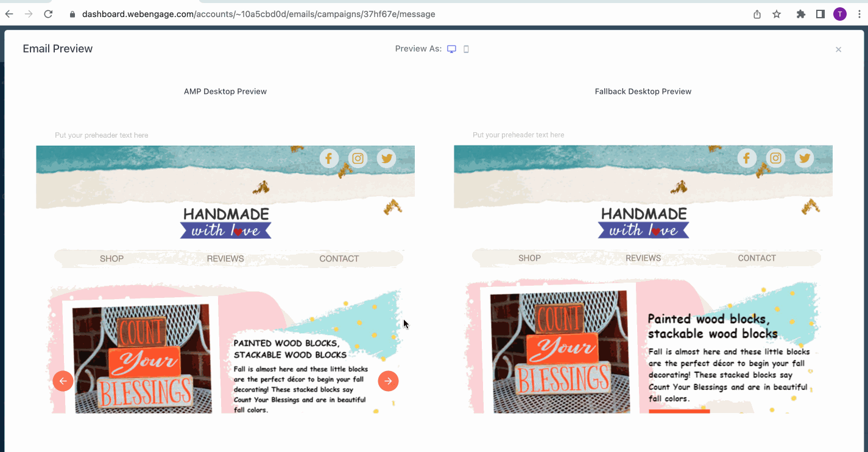Click SHOP link in Fallback preview
868x452 pixels.
coord(529,258)
